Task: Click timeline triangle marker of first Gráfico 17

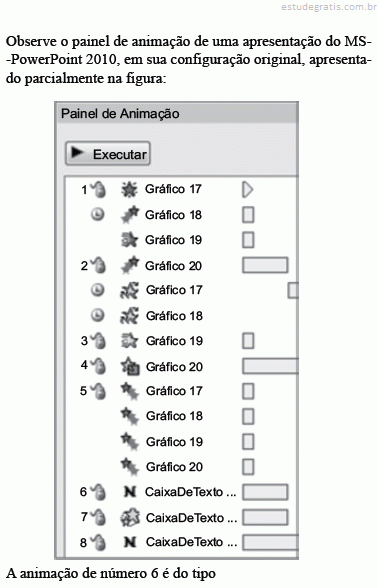Action: [x=248, y=190]
